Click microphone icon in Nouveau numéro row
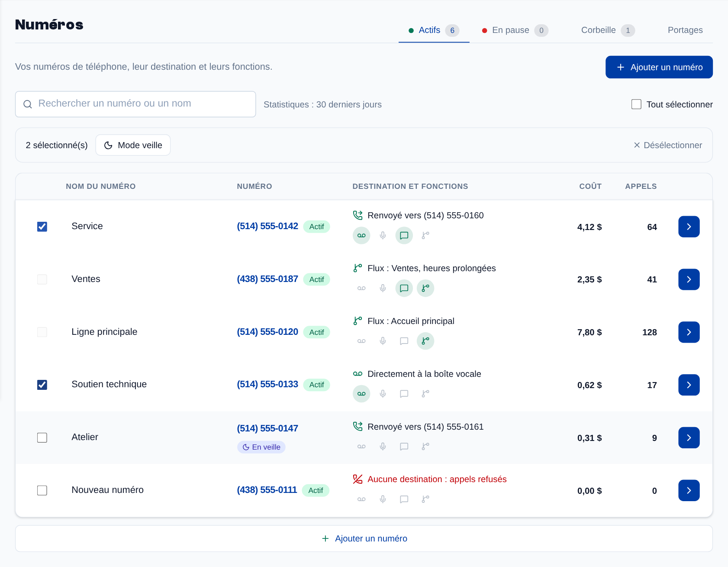Image resolution: width=728 pixels, height=567 pixels. pos(383,499)
